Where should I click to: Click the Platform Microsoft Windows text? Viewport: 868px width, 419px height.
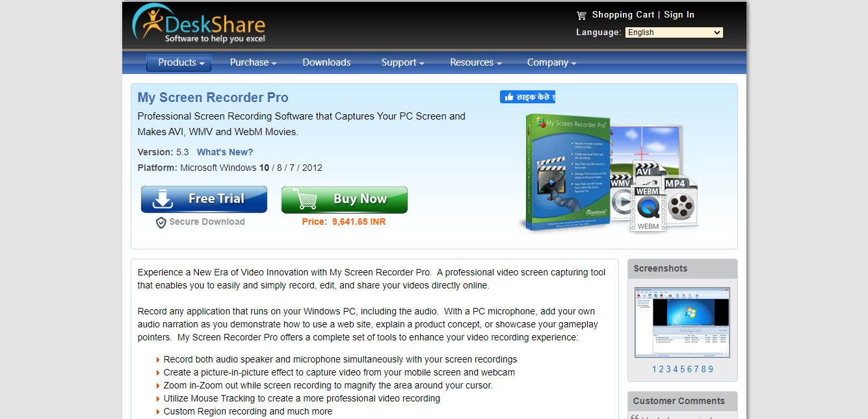tap(230, 168)
